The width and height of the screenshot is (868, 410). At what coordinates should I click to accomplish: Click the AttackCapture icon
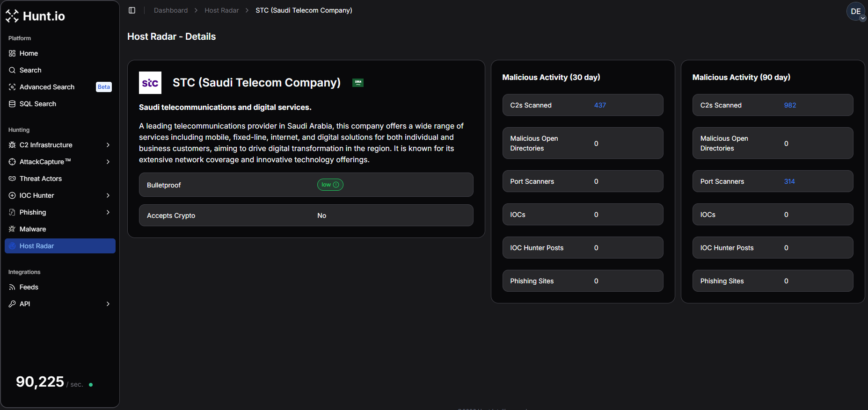(x=12, y=162)
